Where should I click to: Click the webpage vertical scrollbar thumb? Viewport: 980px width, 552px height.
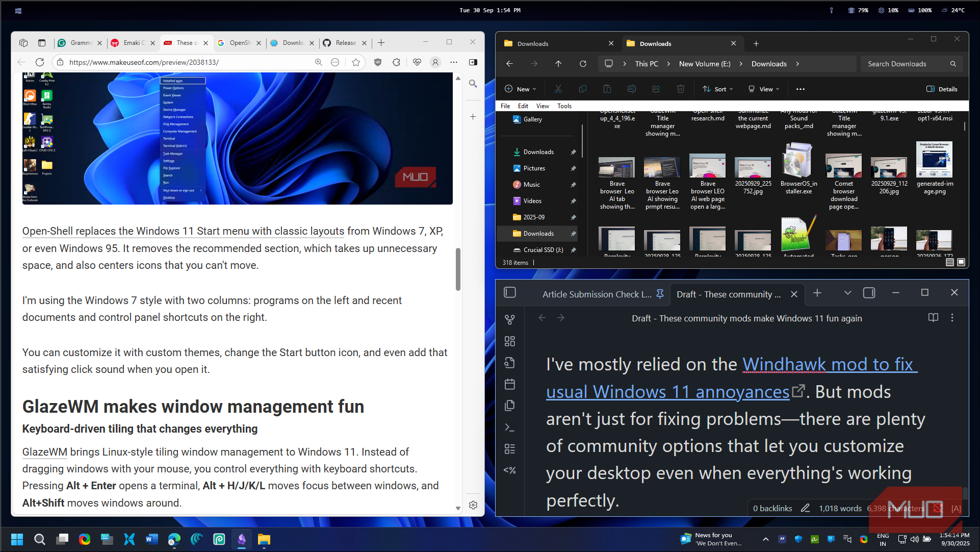coord(458,269)
